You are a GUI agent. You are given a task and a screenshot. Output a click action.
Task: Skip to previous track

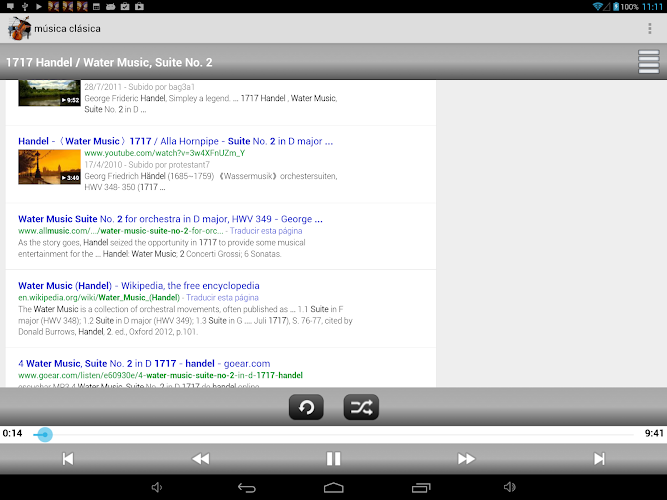68,459
